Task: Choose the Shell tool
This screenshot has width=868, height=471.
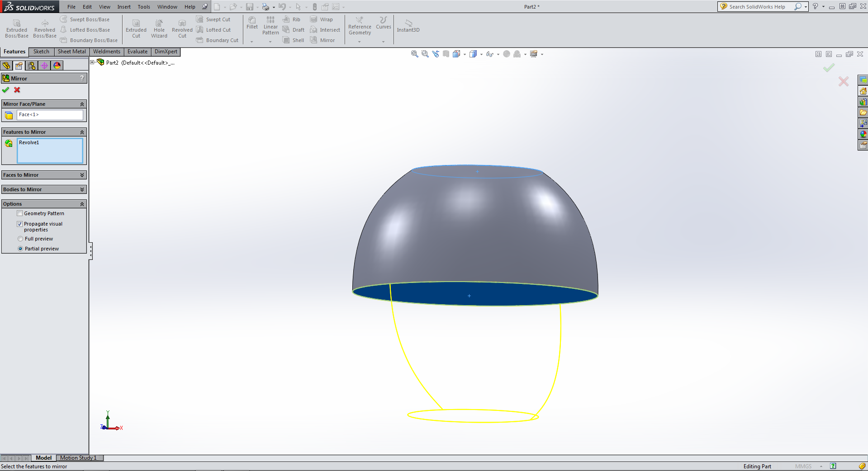Action: pos(294,40)
